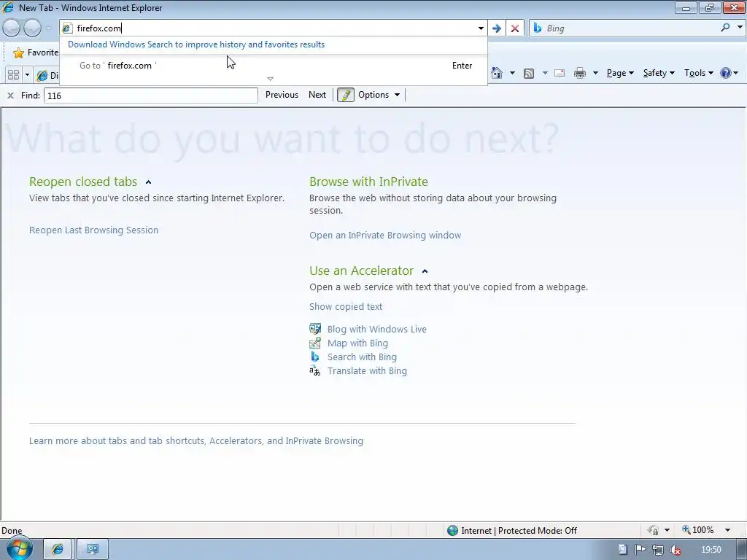Collapse the Use an Accelerator section
This screenshot has width=747, height=560.
[x=425, y=271]
